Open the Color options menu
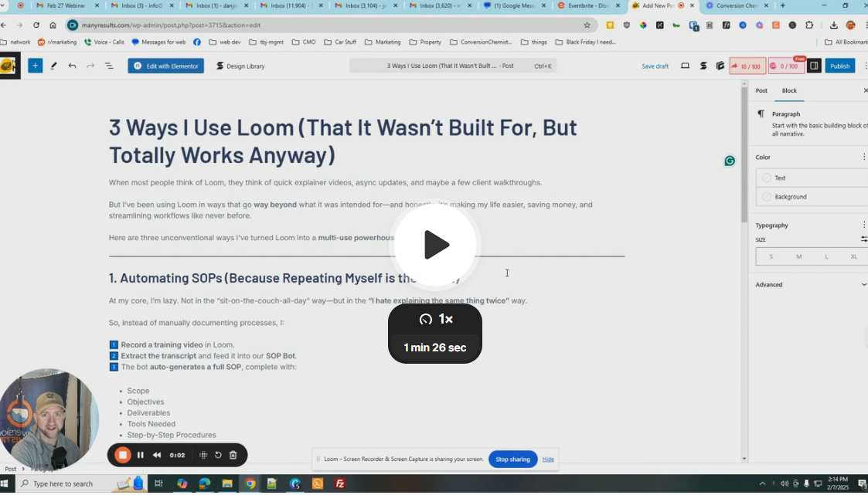868x495 pixels. [863, 157]
